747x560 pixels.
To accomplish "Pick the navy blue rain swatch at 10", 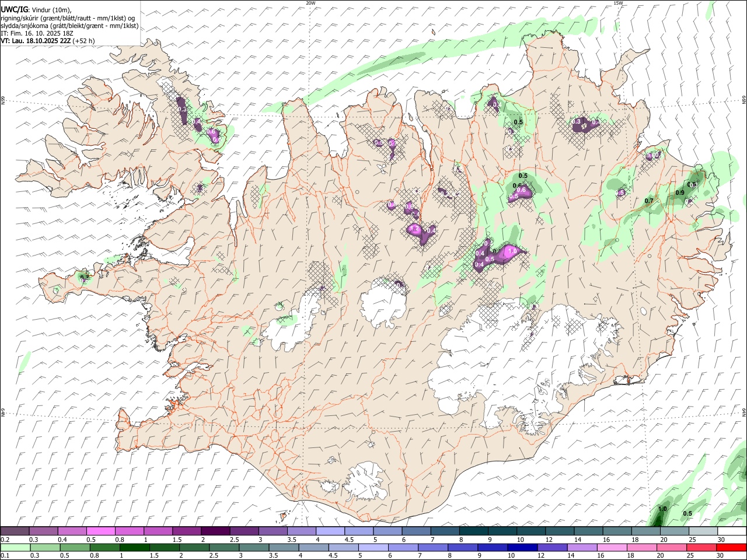I will click(523, 547).
